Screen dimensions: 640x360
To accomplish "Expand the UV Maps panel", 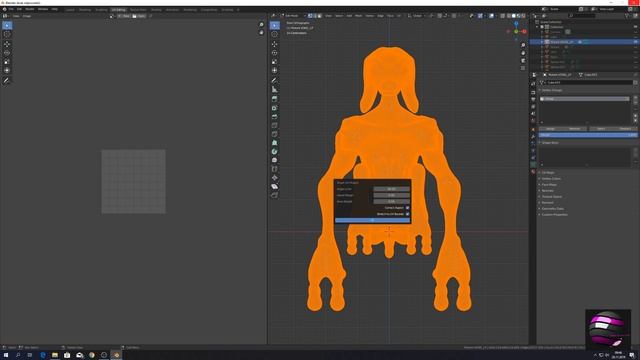I will pos(548,173).
